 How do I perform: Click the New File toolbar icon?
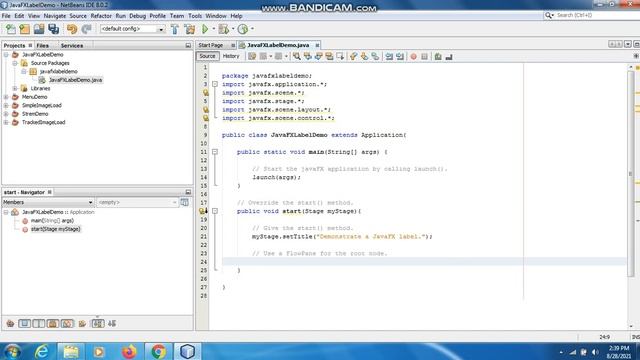pos(11,29)
